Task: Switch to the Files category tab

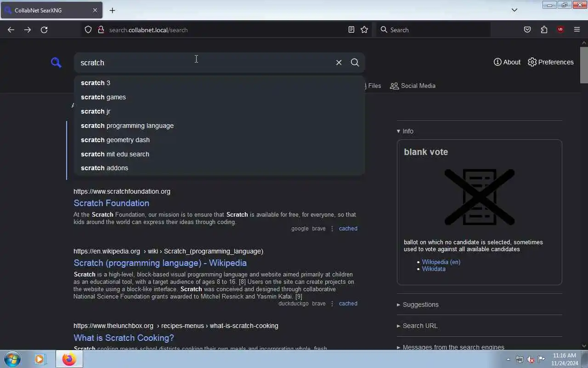Action: tap(373, 86)
